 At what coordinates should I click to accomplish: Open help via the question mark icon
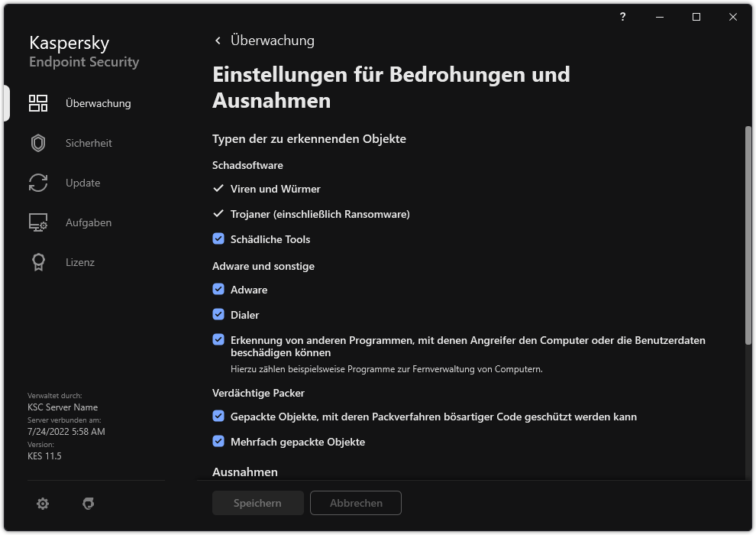[x=622, y=17]
